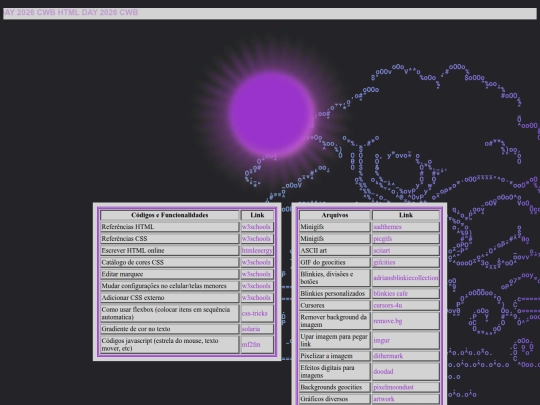Select the 'Adicionar CSS externo' cell
The width and height of the screenshot is (540, 405).
pyautogui.click(x=169, y=298)
